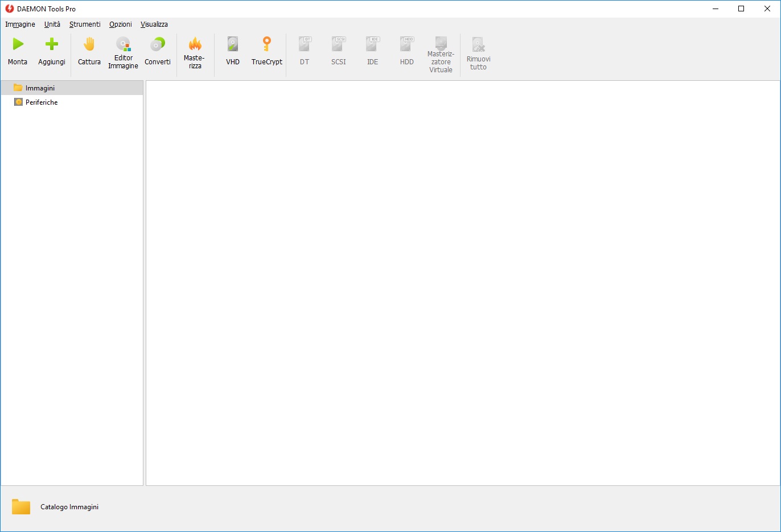The width and height of the screenshot is (781, 532).
Task: Open the Opzioni menu
Action: [x=121, y=24]
